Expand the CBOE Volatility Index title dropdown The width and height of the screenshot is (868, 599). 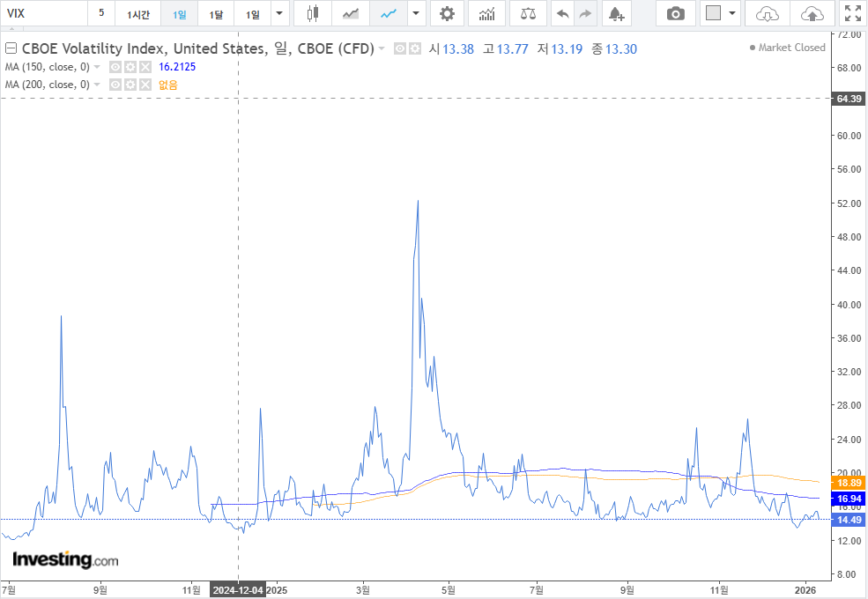point(382,48)
